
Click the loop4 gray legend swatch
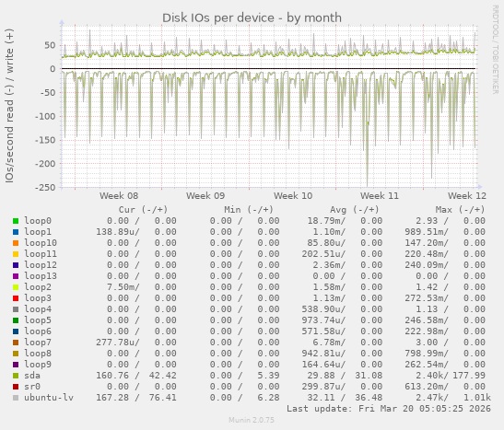pyautogui.click(x=16, y=309)
